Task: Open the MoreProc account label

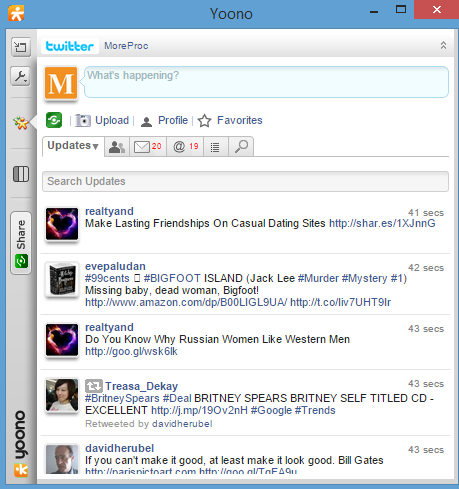Action: (x=126, y=46)
